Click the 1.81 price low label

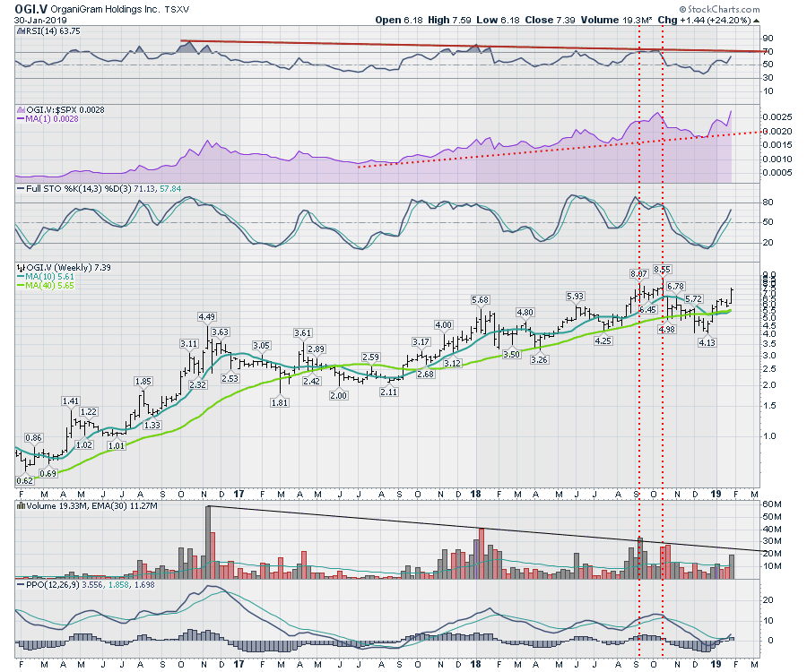[x=280, y=402]
